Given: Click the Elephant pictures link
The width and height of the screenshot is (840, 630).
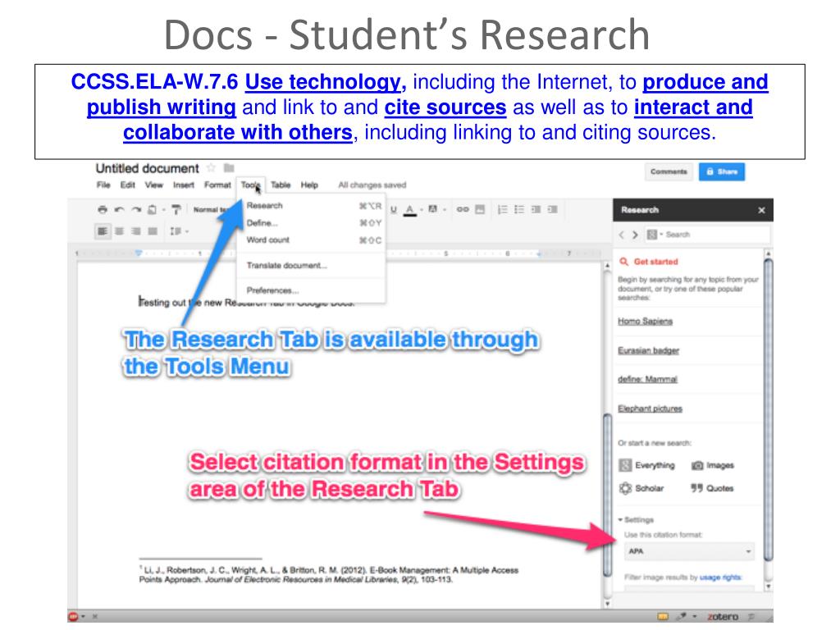Looking at the screenshot, I should (x=650, y=409).
